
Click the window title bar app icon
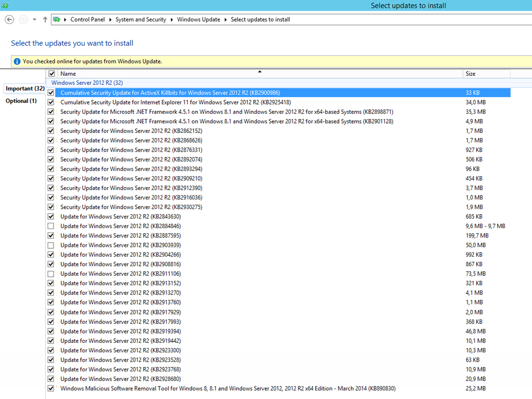(5, 5)
